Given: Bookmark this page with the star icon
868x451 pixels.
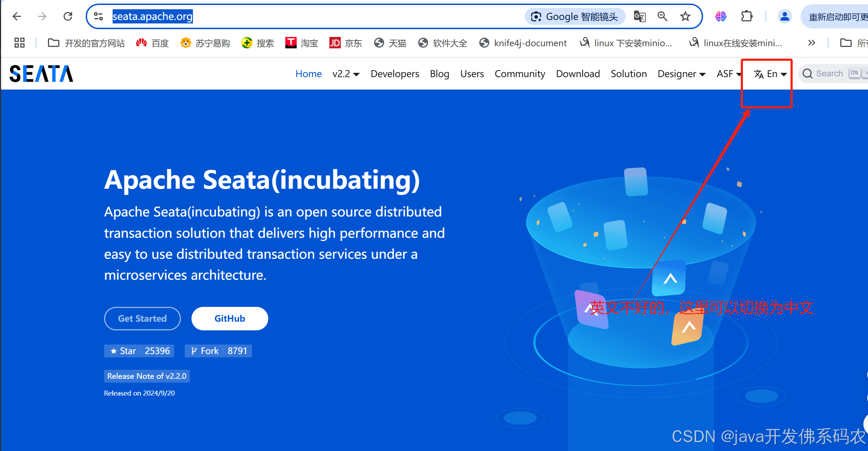Looking at the screenshot, I should click(x=685, y=16).
